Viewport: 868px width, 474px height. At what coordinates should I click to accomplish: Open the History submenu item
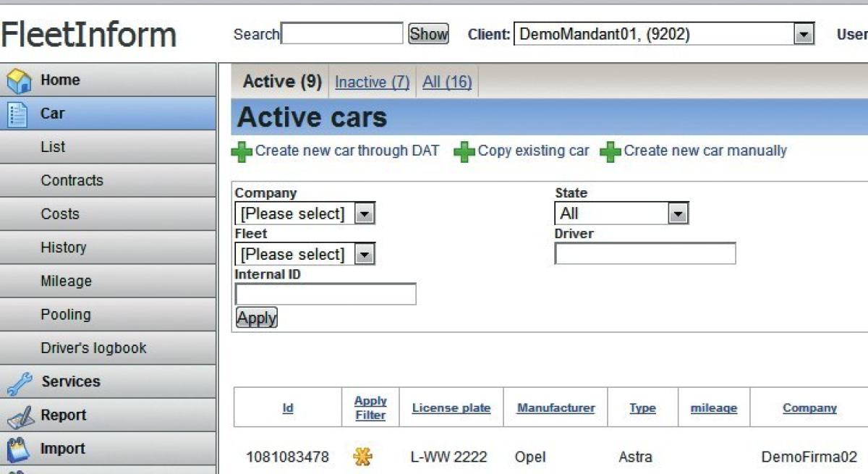click(x=108, y=247)
